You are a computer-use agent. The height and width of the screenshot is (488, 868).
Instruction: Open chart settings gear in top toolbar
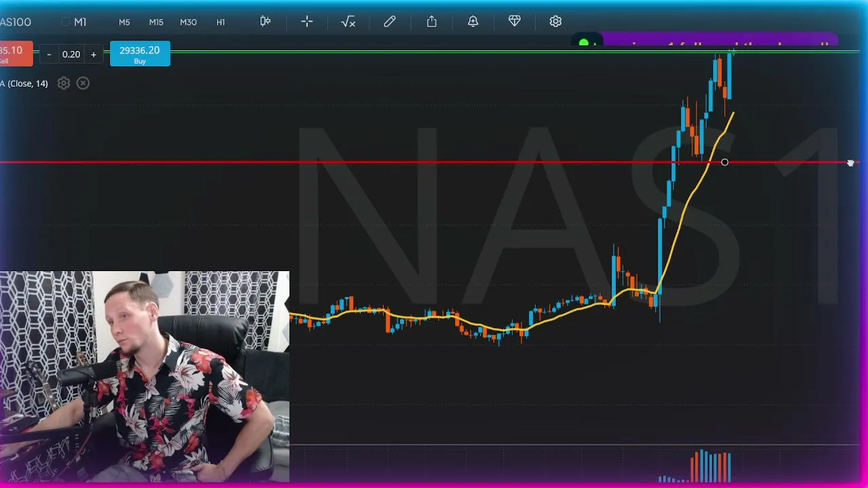click(555, 22)
